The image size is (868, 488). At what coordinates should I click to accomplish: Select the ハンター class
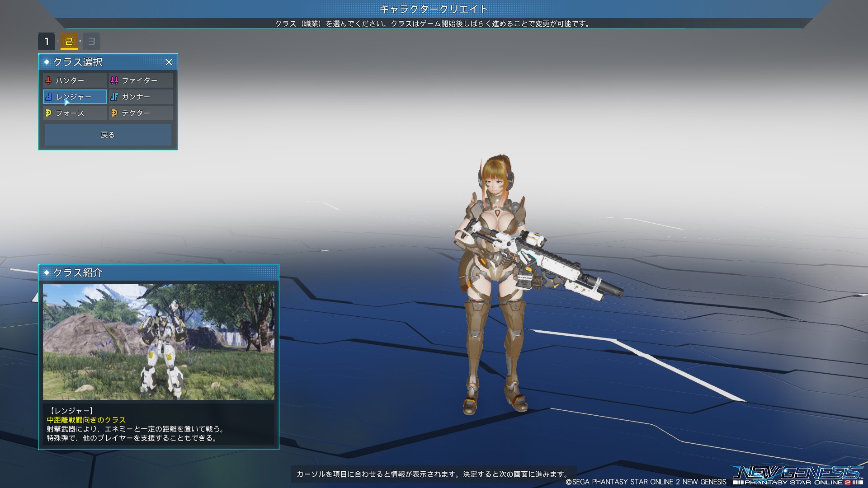[75, 80]
